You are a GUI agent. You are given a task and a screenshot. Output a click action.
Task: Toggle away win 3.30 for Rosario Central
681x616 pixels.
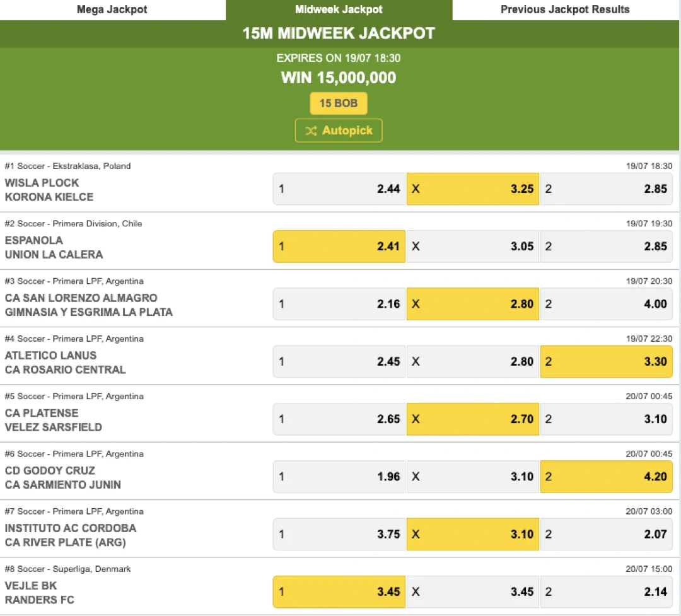[x=607, y=361]
